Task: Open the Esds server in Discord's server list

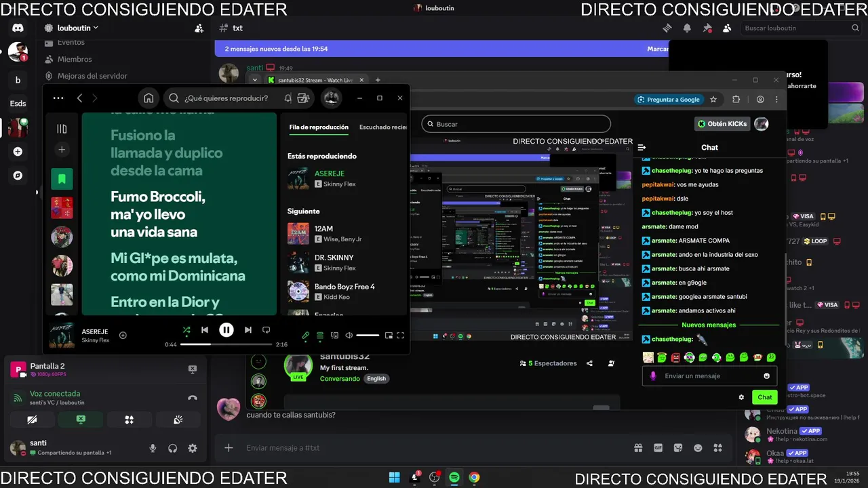Action: [x=18, y=104]
